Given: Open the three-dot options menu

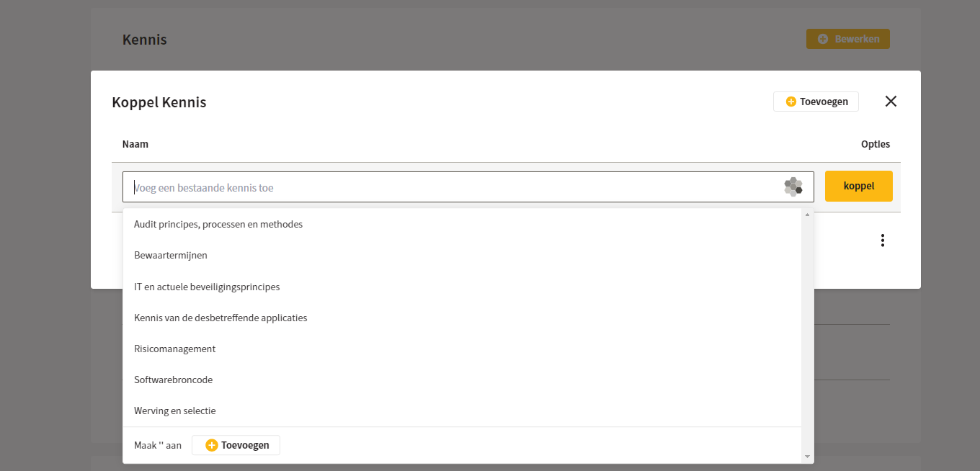Looking at the screenshot, I should 883,241.
